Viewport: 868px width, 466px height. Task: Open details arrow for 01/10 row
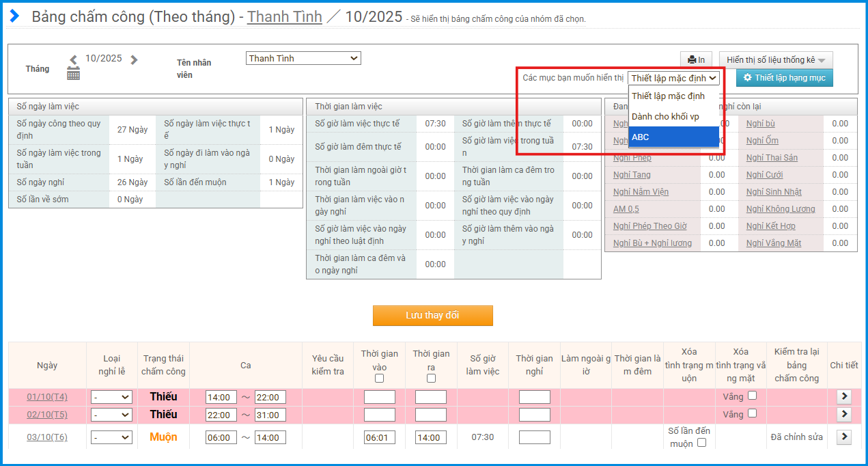pos(843,396)
